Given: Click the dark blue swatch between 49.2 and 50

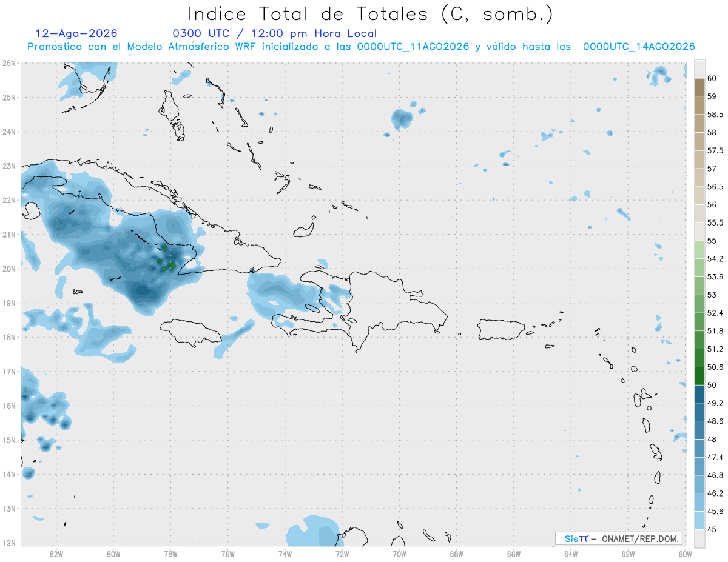Looking at the screenshot, I should [x=699, y=394].
